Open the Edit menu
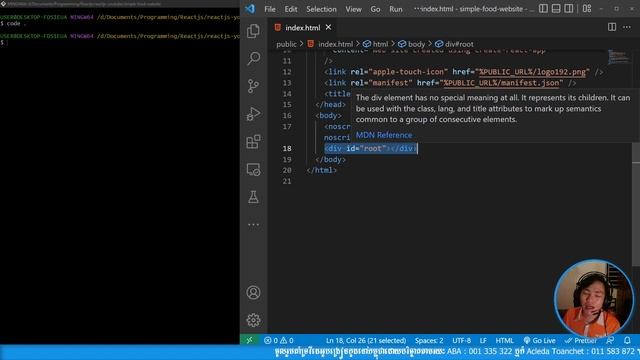The height and width of the screenshot is (360, 640). click(291, 9)
